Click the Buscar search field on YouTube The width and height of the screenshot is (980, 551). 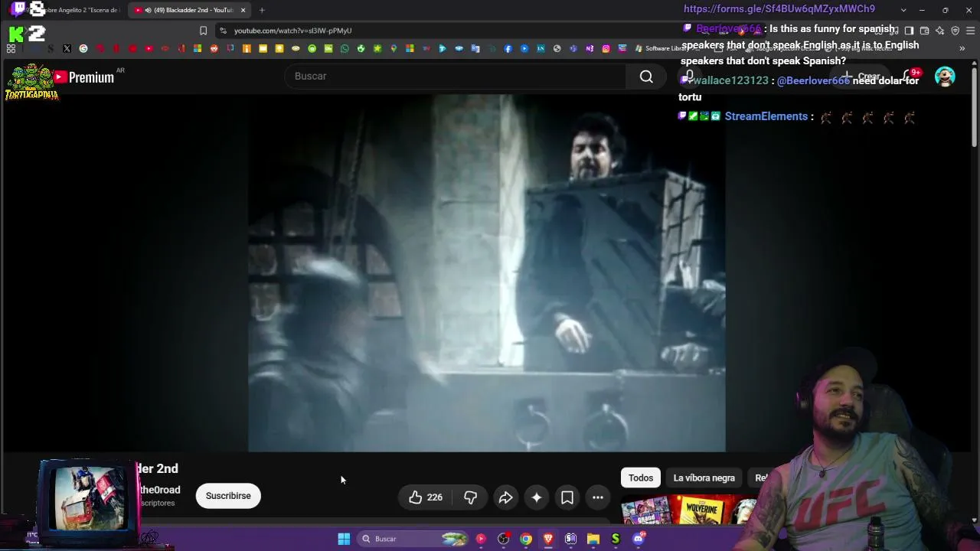tap(456, 77)
